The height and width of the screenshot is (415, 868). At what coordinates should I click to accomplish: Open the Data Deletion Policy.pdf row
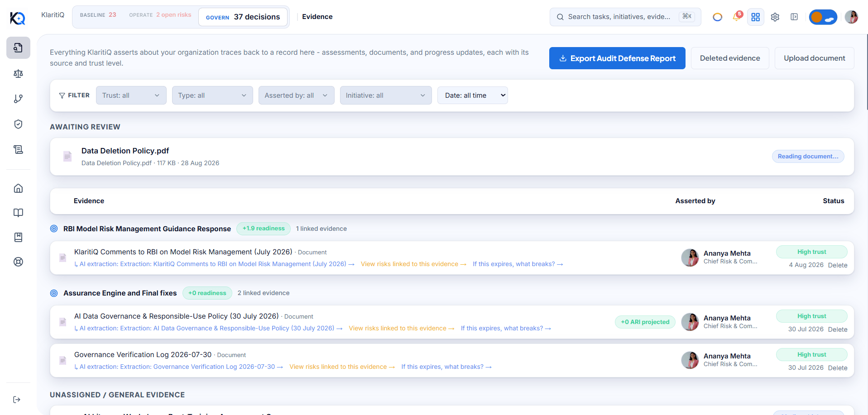click(452, 157)
